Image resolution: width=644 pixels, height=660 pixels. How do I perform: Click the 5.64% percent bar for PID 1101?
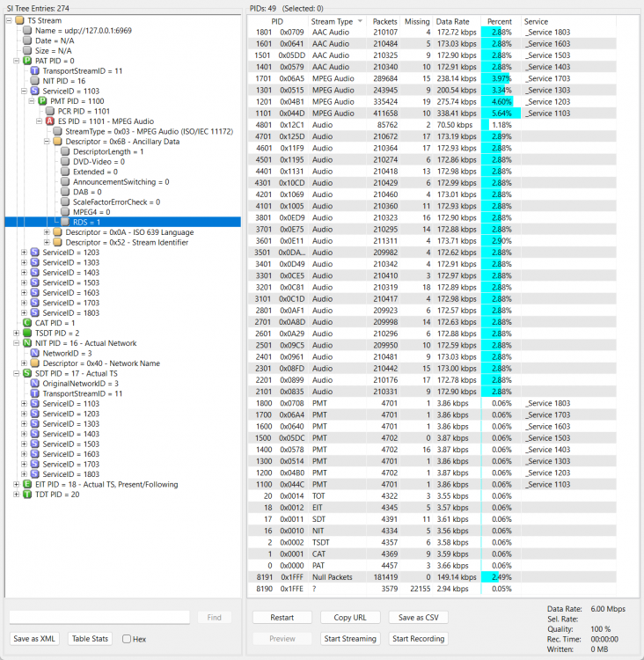[500, 114]
